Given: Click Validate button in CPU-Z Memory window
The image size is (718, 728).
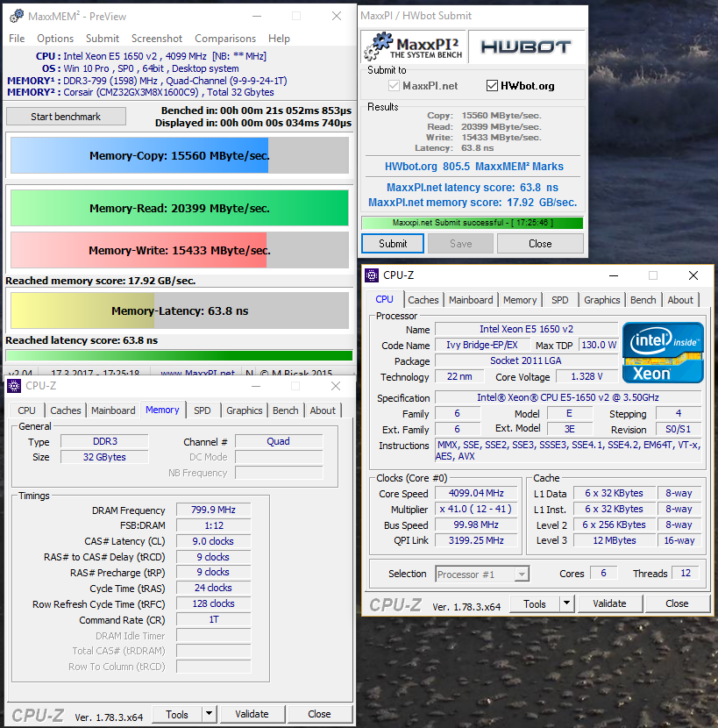Looking at the screenshot, I should [x=252, y=714].
